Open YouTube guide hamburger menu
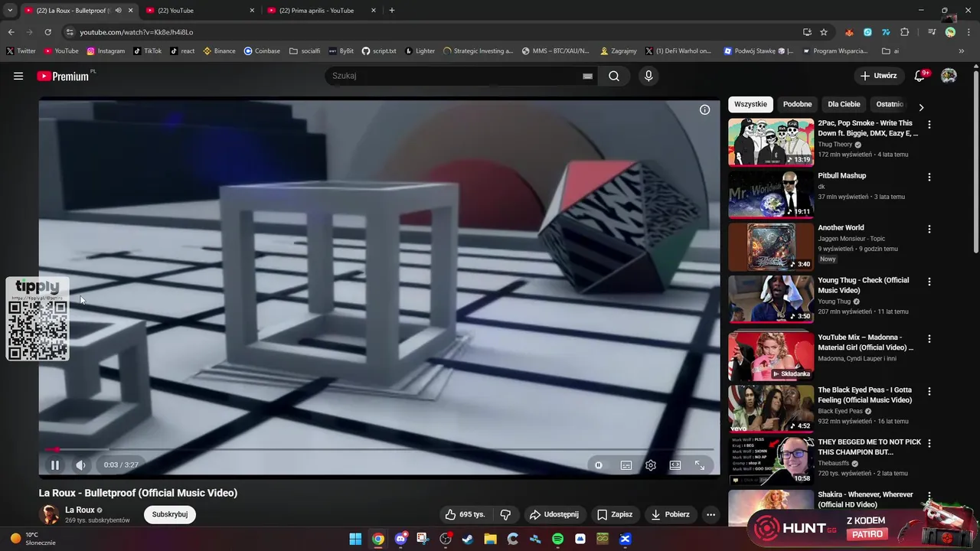 (x=18, y=76)
